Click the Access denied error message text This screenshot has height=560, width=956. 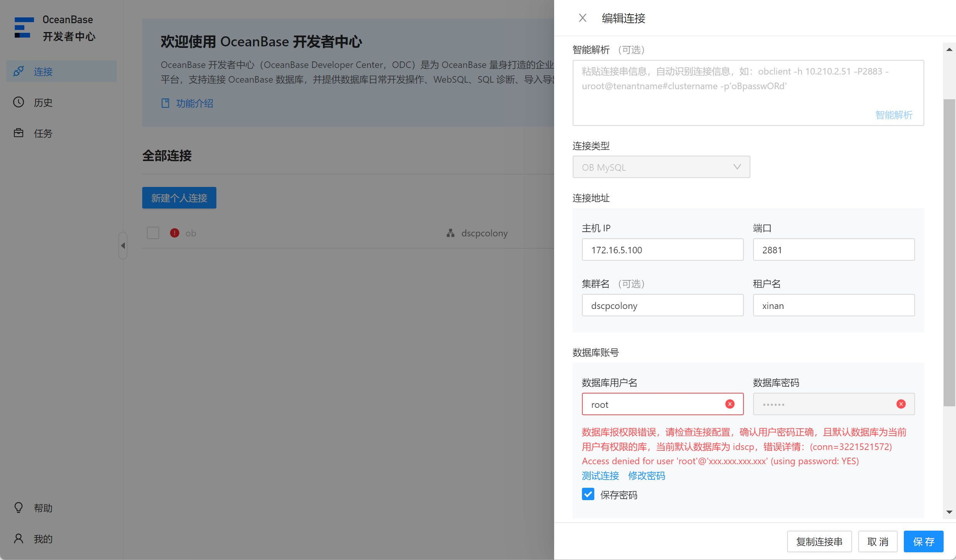720,461
